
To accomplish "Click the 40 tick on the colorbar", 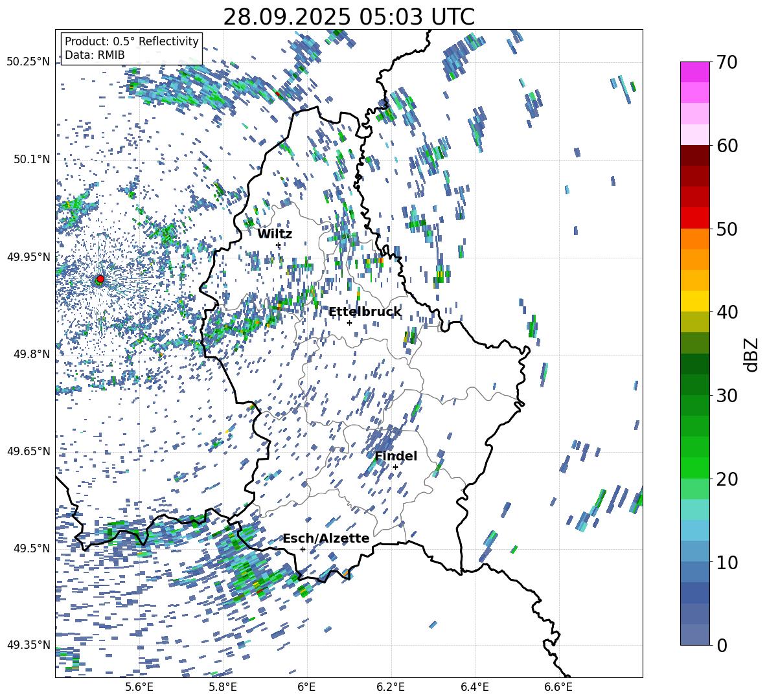I will (727, 312).
